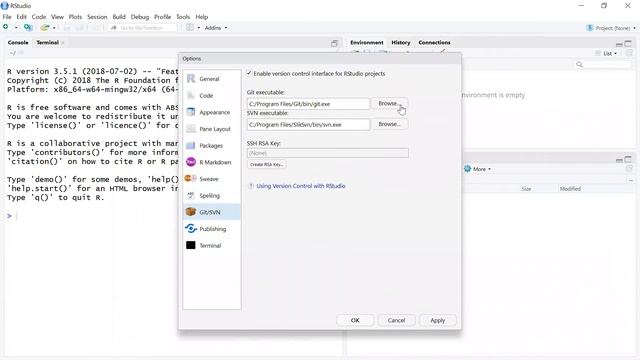Switch to the History tab
This screenshot has width=640, height=360.
(400, 42)
